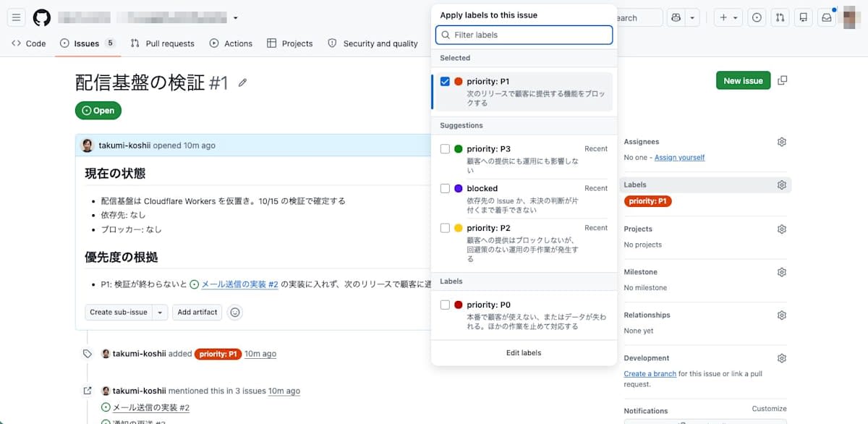The height and width of the screenshot is (424, 868).
Task: Uncheck the priority: P1 label checkbox
Action: pos(445,82)
